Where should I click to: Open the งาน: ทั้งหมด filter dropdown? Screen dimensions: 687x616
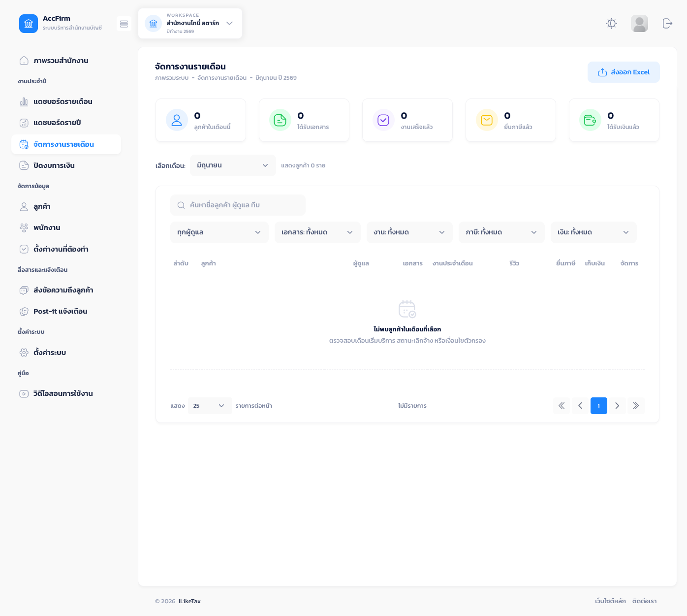[409, 232]
